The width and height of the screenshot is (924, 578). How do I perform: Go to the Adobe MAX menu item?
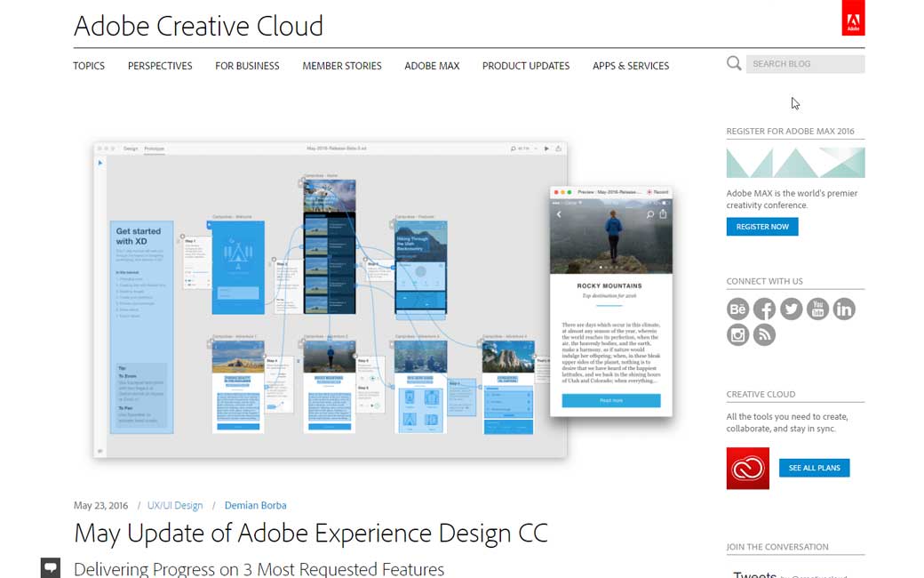[432, 66]
